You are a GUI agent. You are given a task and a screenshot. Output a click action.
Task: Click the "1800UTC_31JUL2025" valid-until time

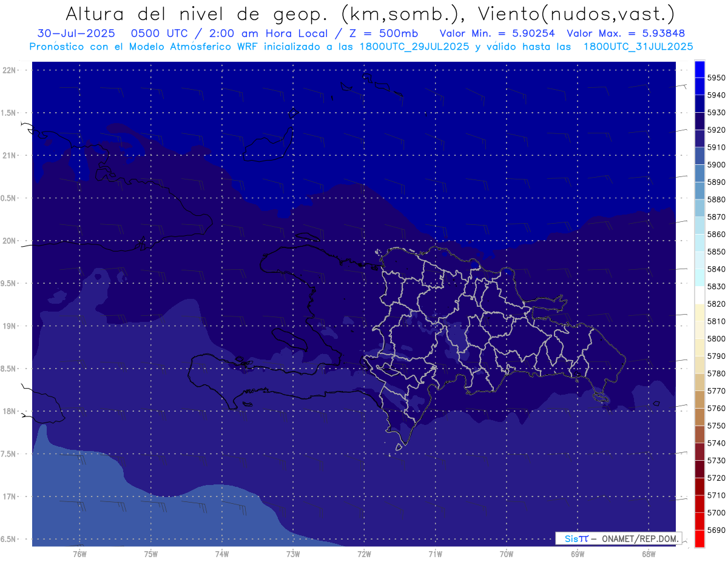(x=638, y=46)
